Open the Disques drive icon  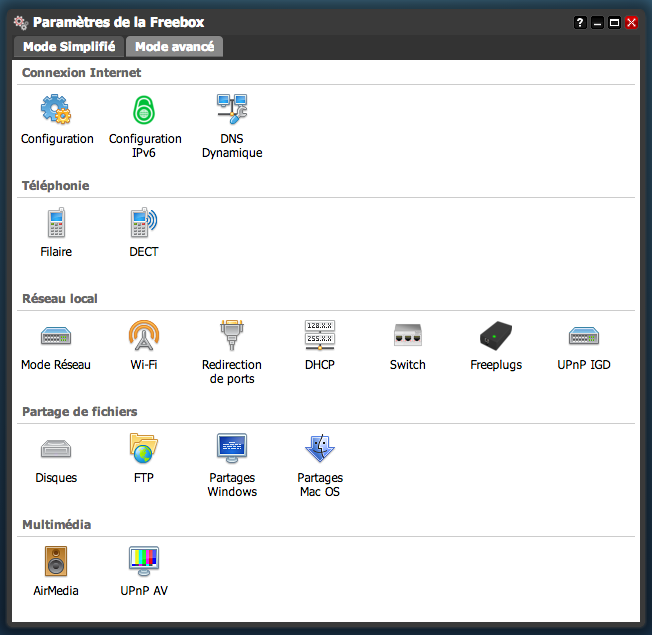point(56,449)
